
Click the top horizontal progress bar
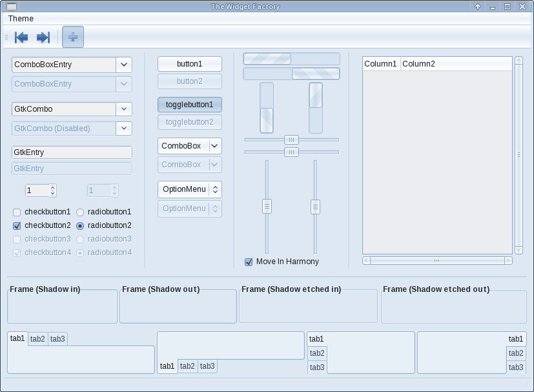[x=291, y=59]
